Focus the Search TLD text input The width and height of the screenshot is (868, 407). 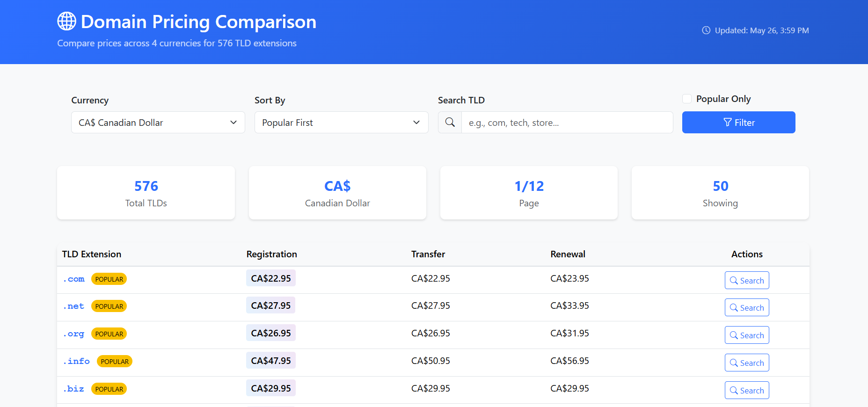pyautogui.click(x=567, y=122)
